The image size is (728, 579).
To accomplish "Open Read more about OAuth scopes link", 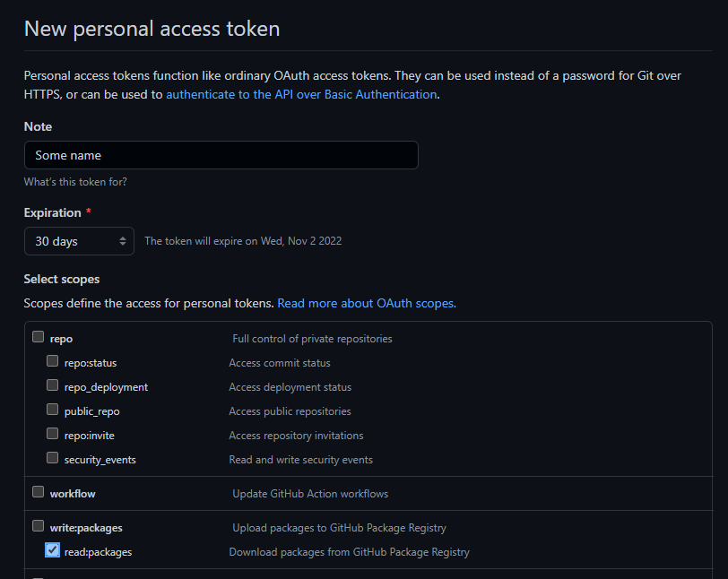I will click(367, 303).
